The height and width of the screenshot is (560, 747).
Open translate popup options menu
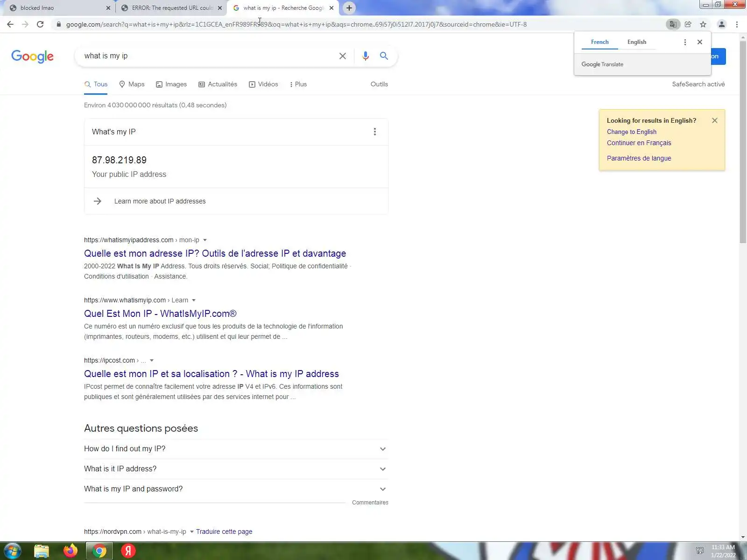685,42
